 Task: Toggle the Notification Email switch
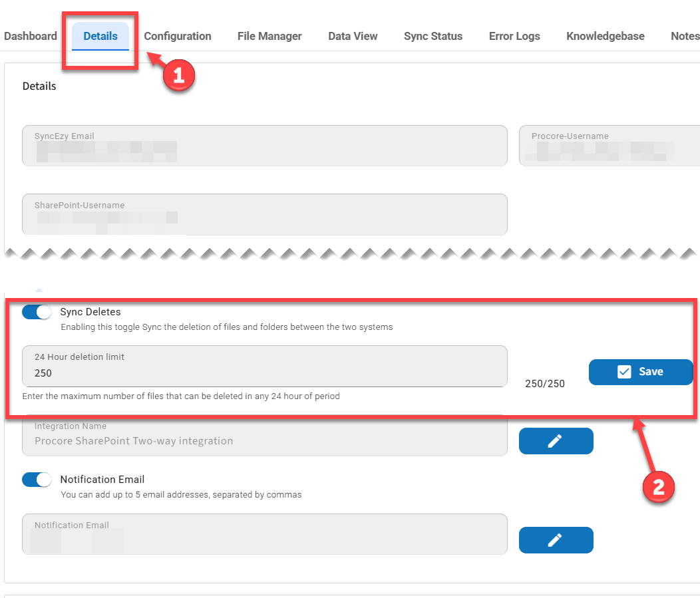(37, 480)
